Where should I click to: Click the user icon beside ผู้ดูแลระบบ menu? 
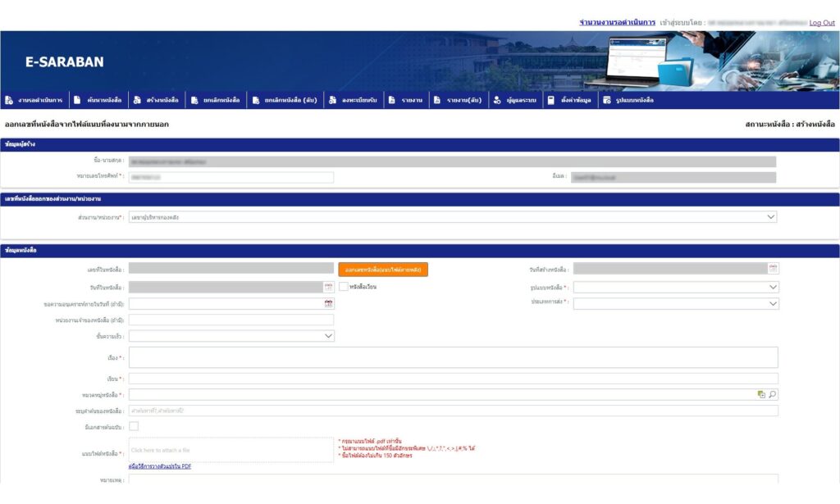[497, 100]
